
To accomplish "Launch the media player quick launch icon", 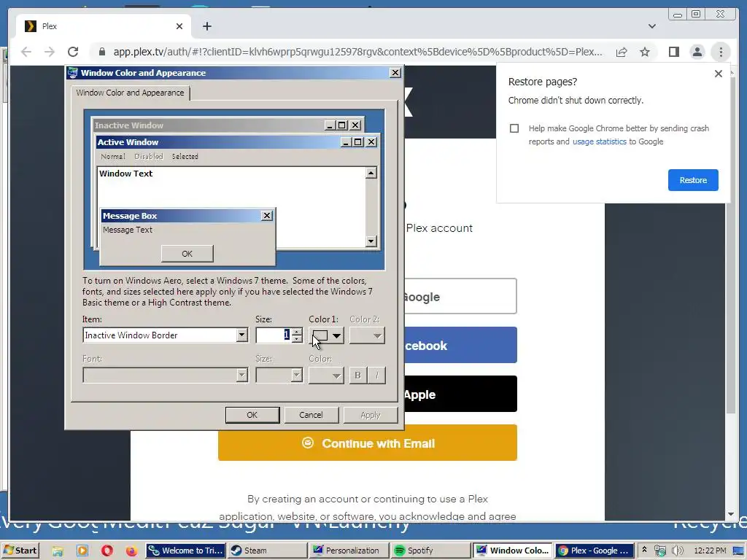I will 82,551.
